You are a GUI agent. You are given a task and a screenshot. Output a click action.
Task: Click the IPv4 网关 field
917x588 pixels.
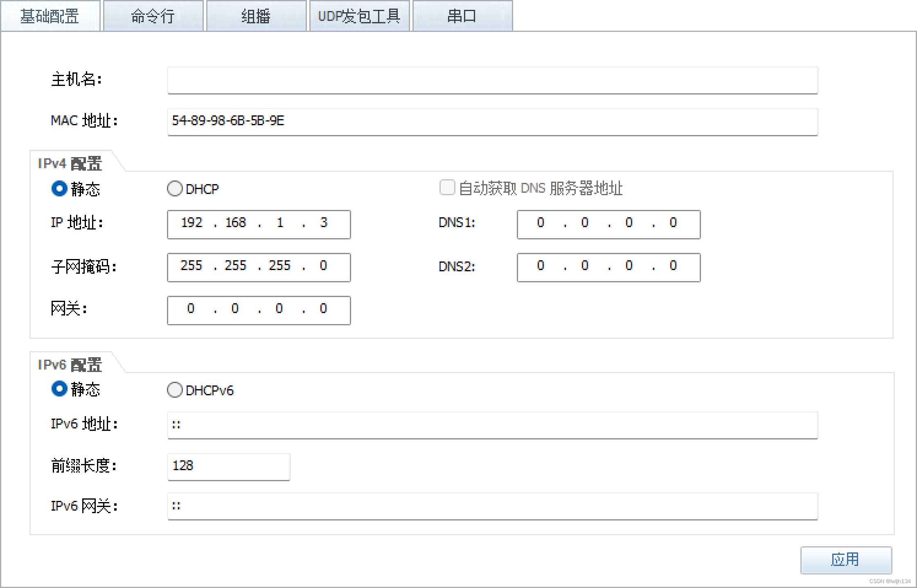[x=258, y=310]
